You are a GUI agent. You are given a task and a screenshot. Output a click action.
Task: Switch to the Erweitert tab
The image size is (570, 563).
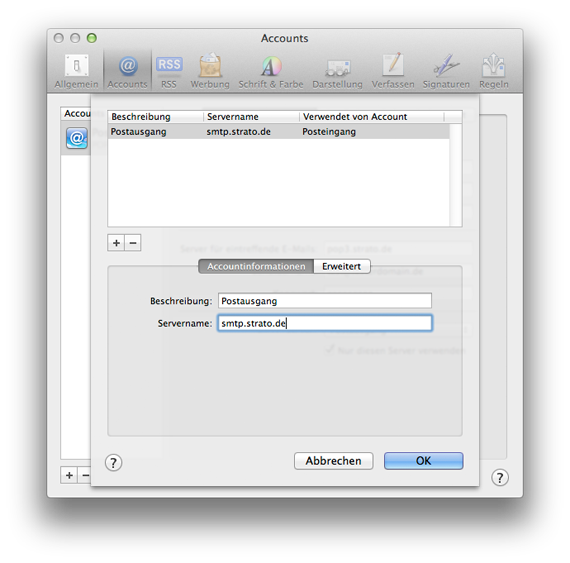click(x=342, y=266)
